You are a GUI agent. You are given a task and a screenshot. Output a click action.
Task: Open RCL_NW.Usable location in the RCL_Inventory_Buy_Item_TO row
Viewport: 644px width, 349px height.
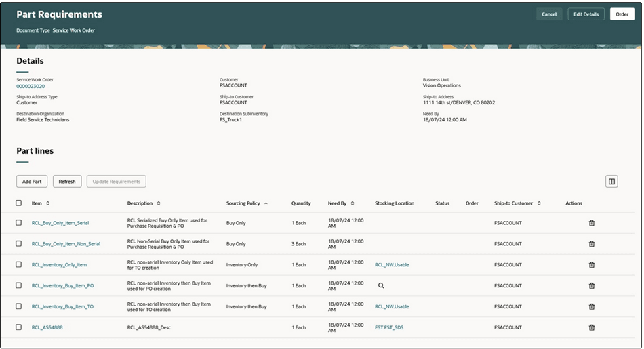coord(392,307)
